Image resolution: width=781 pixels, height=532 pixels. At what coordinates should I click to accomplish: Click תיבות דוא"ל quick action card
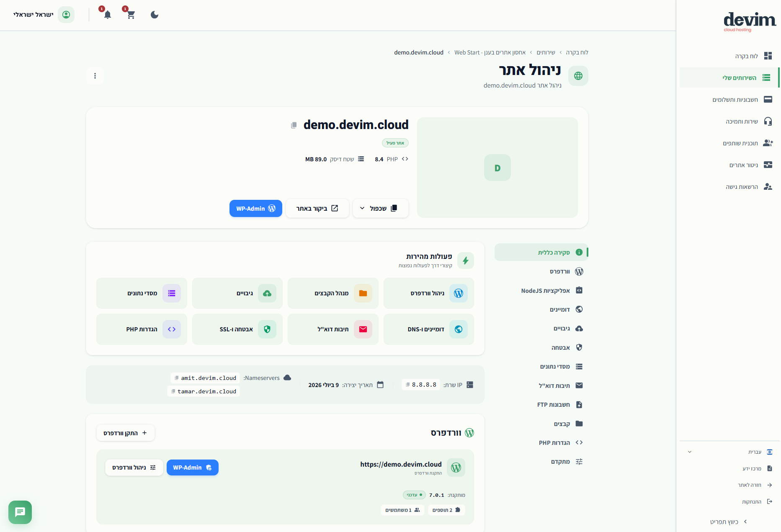(x=333, y=329)
